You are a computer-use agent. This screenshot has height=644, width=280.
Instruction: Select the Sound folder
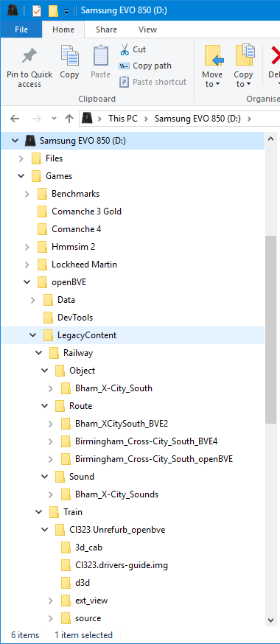(82, 477)
